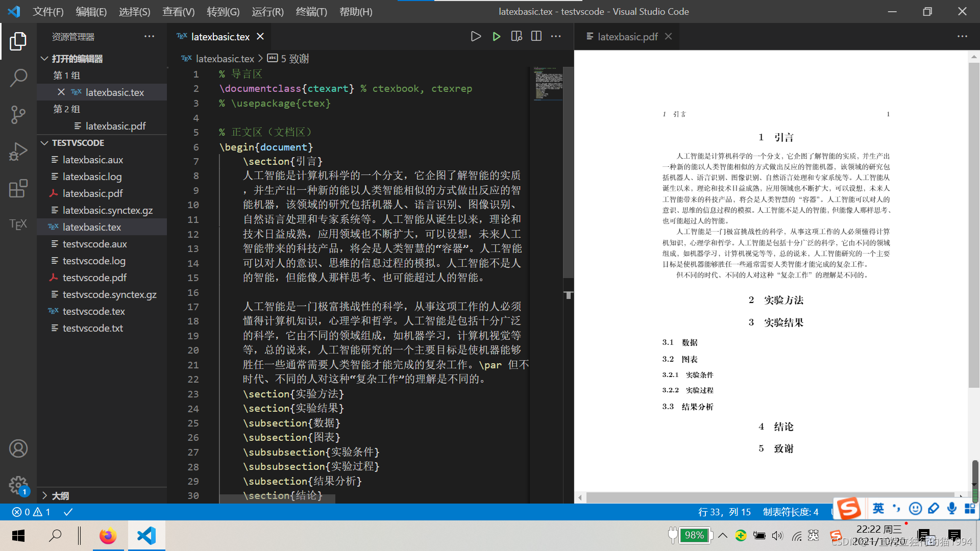The height and width of the screenshot is (551, 980).
Task: Open the Manage gear settings icon
Action: pyautogui.click(x=18, y=485)
